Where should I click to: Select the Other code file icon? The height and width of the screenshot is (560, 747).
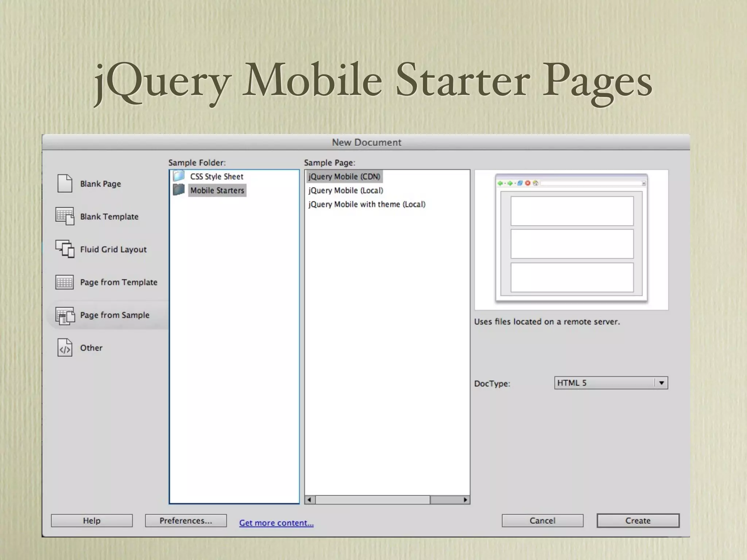(x=65, y=347)
